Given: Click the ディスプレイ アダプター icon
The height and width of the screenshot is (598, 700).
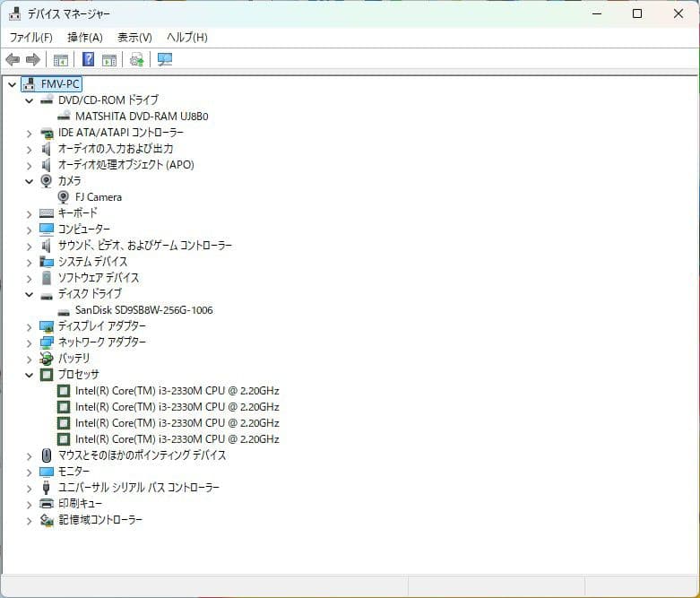Looking at the screenshot, I should [47, 326].
